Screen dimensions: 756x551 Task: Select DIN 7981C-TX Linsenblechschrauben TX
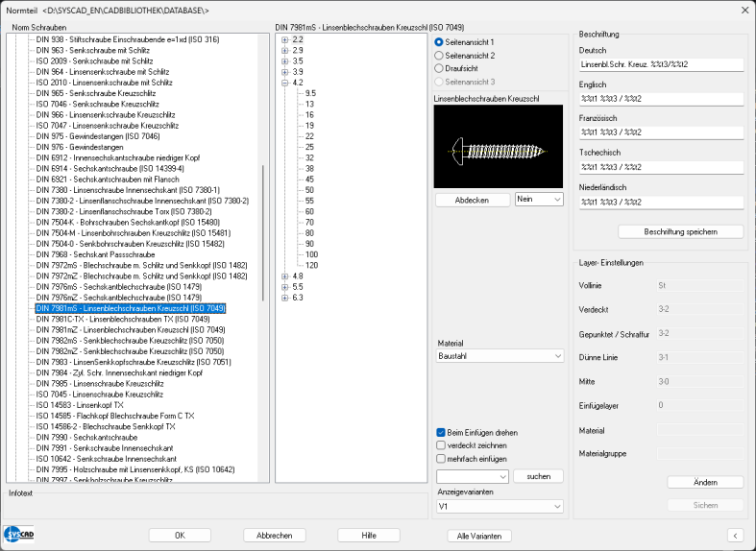(122, 319)
